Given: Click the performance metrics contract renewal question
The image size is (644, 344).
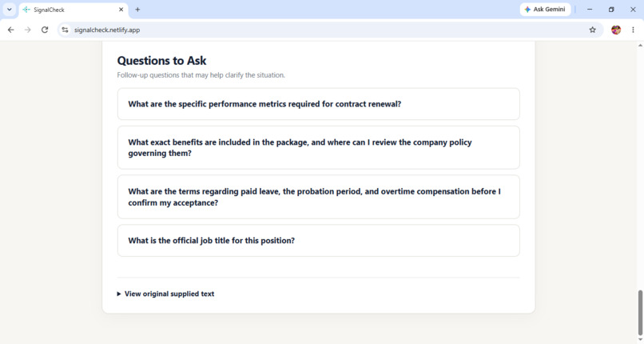Looking at the screenshot, I should pyautogui.click(x=318, y=104).
